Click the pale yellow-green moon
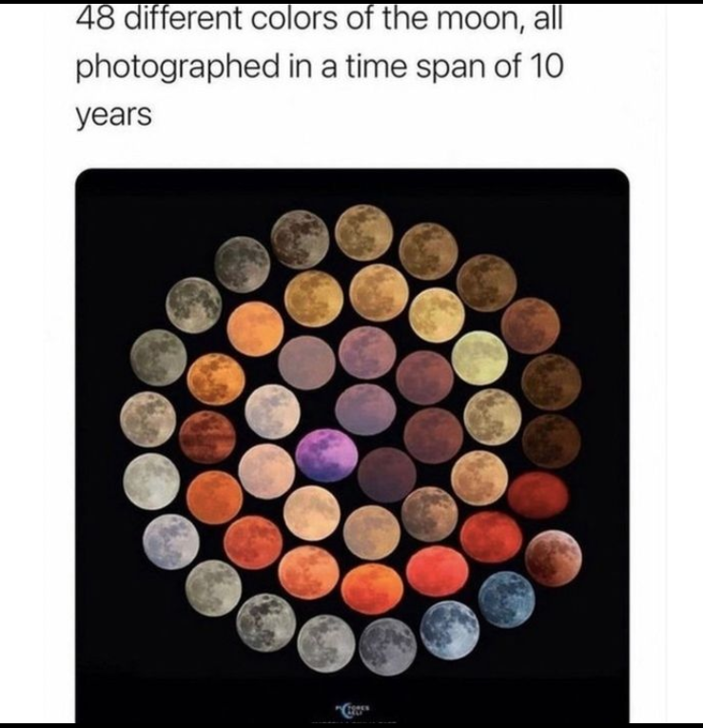 point(479,358)
